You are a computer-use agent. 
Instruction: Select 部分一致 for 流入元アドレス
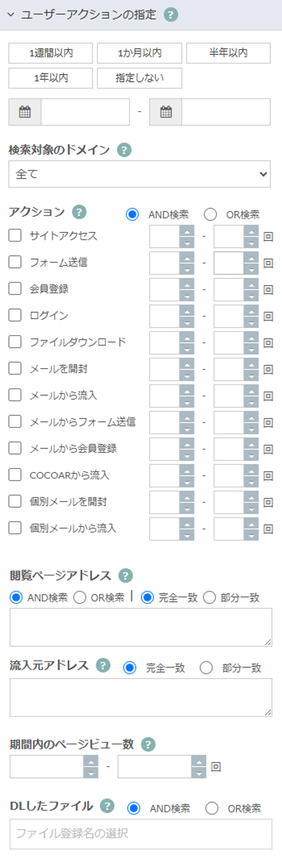[x=206, y=668]
